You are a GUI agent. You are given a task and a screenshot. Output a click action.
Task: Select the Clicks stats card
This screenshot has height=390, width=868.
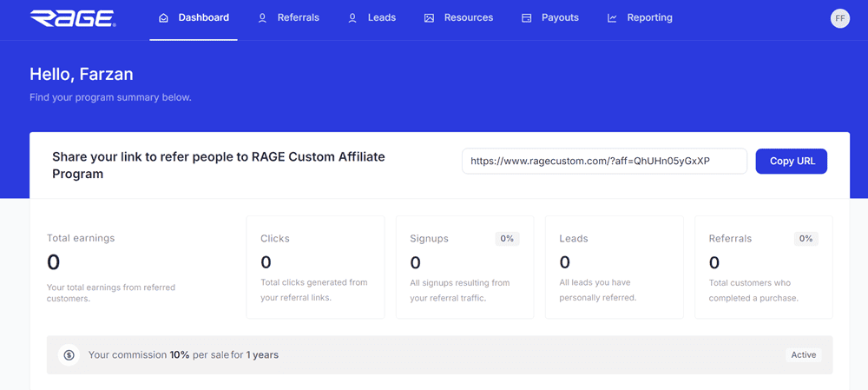point(315,268)
